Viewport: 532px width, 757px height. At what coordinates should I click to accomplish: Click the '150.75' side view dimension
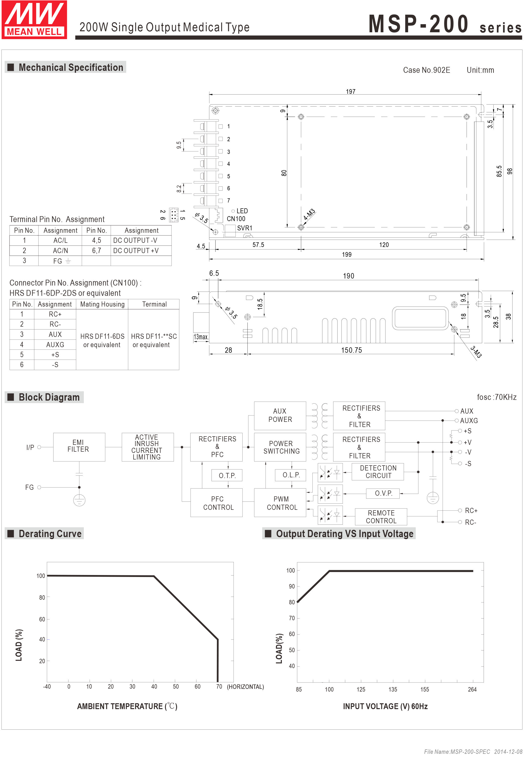pyautogui.click(x=351, y=350)
